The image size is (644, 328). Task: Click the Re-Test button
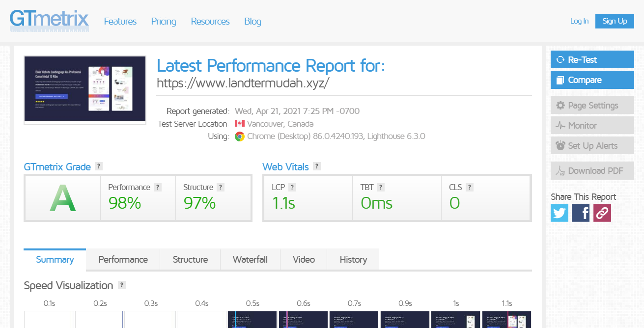tap(592, 60)
